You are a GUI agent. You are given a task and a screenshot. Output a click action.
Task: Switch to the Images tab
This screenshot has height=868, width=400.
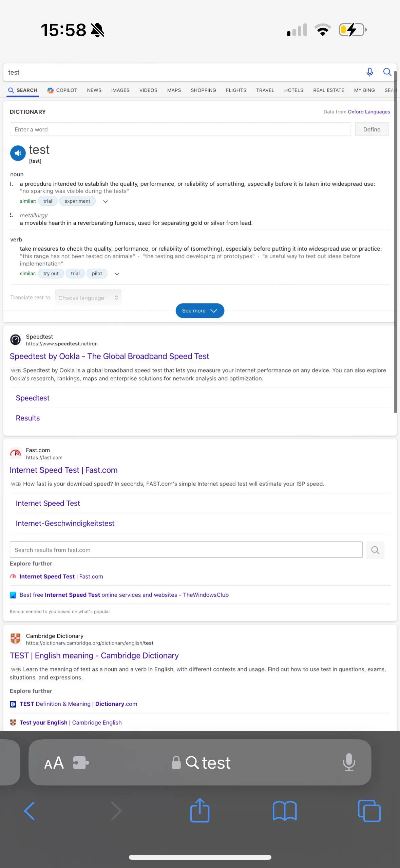click(x=120, y=90)
